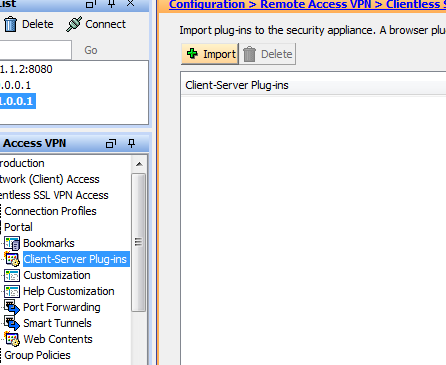Click the Client-Server Plug-ins column header

[x=313, y=85]
